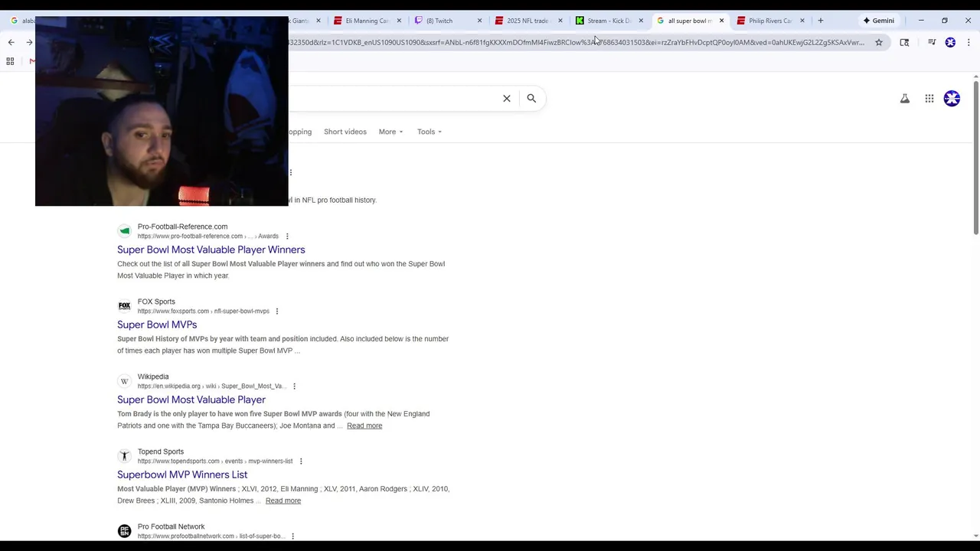Image resolution: width=980 pixels, height=551 pixels.
Task: Switch to the first Google tab labeled alab
Action: point(21,21)
